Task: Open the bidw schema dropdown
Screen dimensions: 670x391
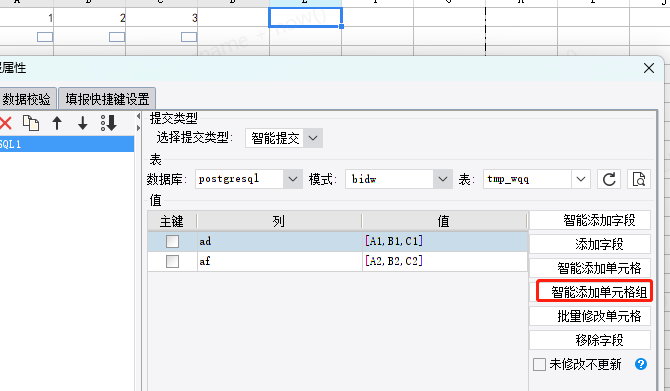Action: [x=443, y=179]
